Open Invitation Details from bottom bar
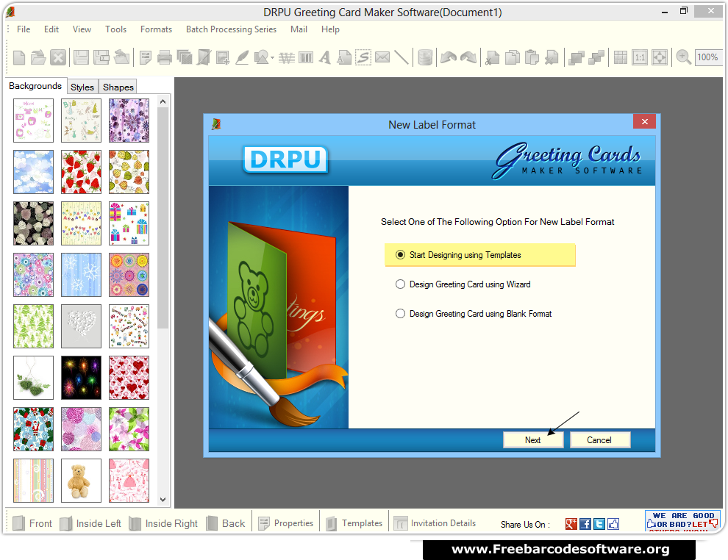728x560 pixels. point(435,523)
